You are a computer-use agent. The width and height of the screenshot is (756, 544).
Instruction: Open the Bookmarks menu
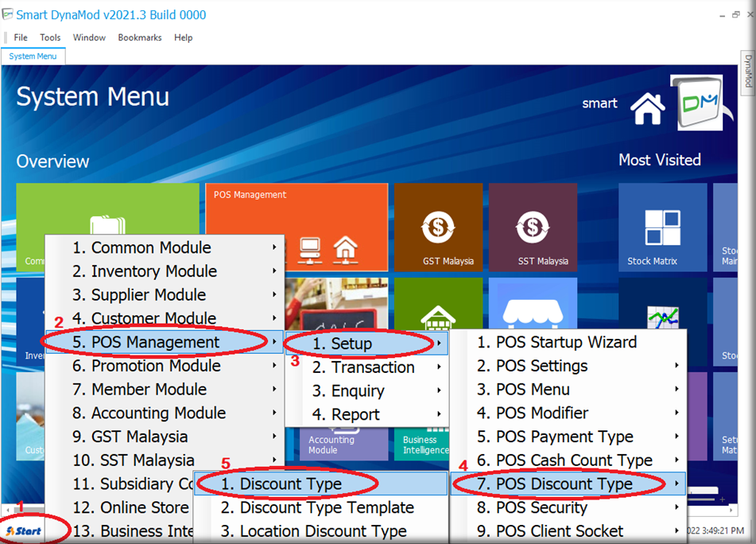140,37
